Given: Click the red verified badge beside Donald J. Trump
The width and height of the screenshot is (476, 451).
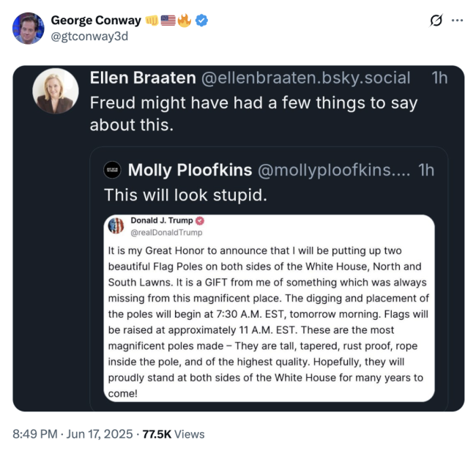Looking at the screenshot, I should (199, 220).
